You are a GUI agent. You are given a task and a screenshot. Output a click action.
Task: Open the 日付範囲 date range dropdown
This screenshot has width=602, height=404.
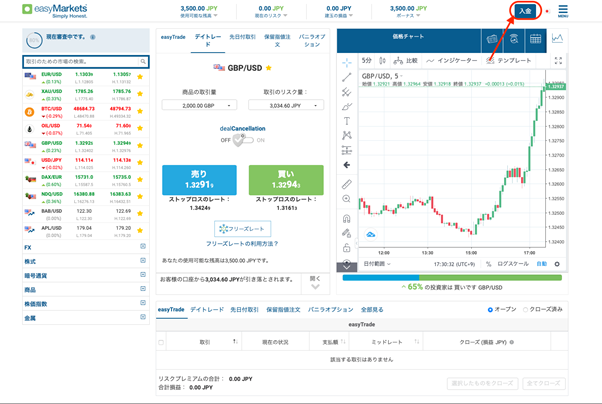click(377, 264)
